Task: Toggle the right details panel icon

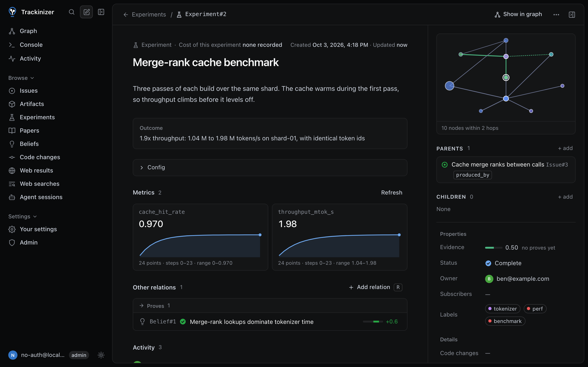Action: (572, 14)
